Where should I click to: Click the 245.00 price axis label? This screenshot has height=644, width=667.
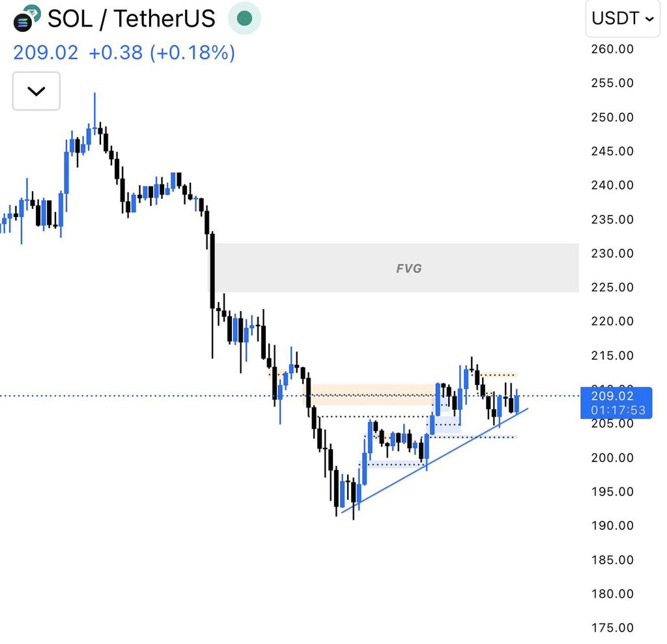click(612, 151)
